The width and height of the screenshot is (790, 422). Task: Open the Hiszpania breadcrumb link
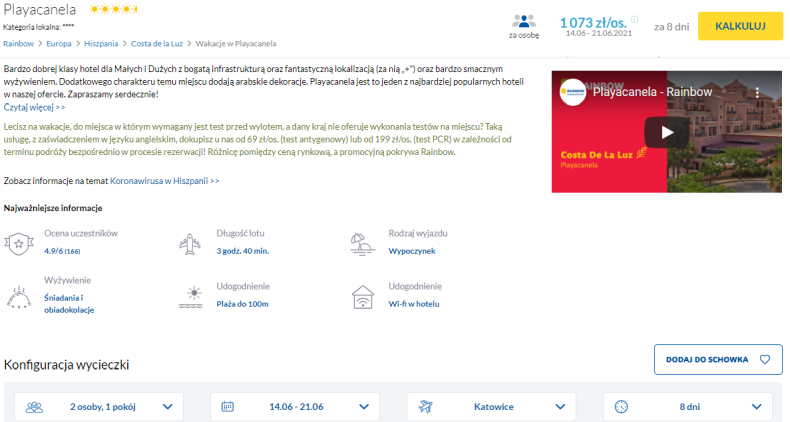(x=101, y=44)
